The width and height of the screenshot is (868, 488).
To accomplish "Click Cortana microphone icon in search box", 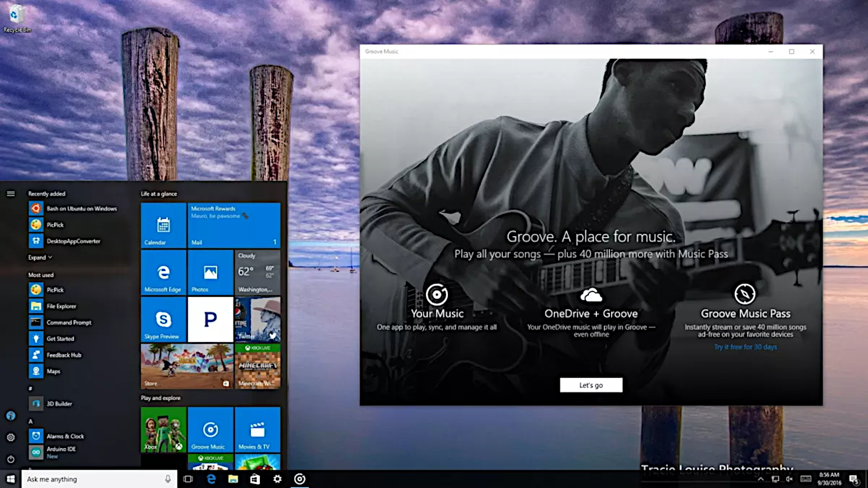I will pyautogui.click(x=168, y=479).
